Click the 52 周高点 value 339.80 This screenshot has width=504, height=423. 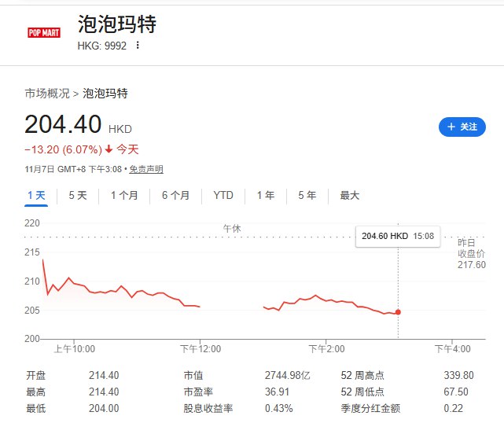458,375
